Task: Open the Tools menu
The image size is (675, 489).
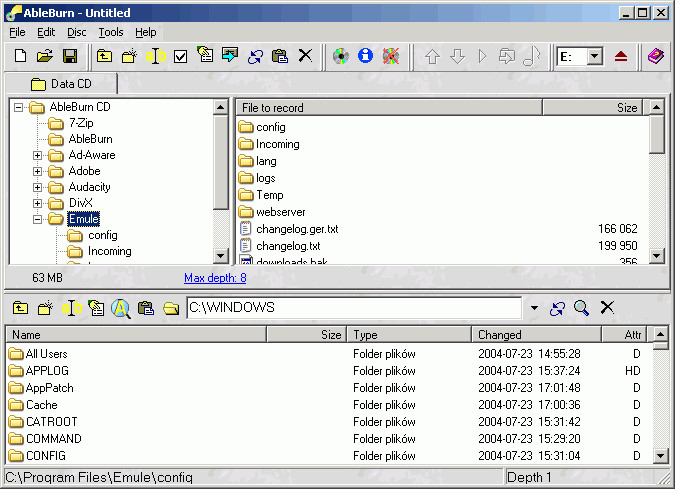Action: (111, 32)
